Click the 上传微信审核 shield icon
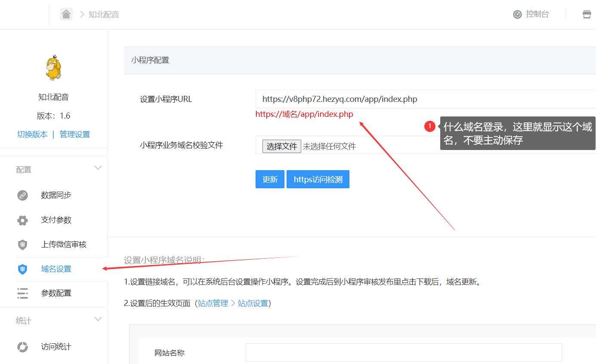Image resolution: width=596 pixels, height=364 pixels. (x=22, y=245)
